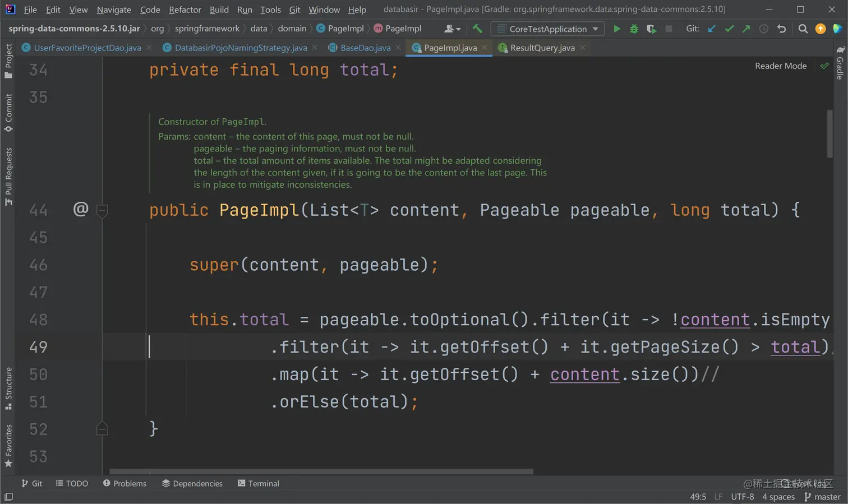This screenshot has width=848, height=504.
Task: Click the springframework breadcrumb
Action: pyautogui.click(x=207, y=29)
